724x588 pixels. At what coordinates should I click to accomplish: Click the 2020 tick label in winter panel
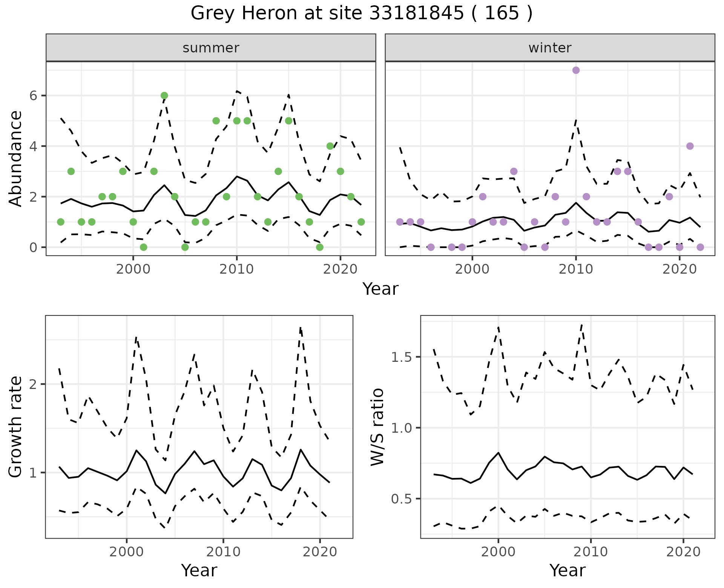coord(679,269)
